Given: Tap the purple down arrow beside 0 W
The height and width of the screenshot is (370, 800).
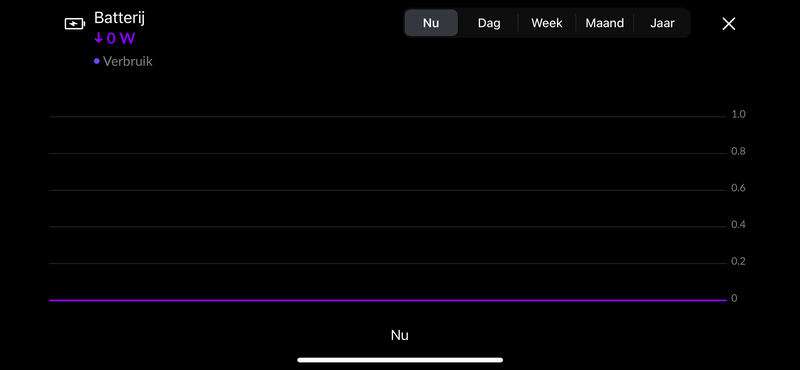Looking at the screenshot, I should click(x=98, y=38).
